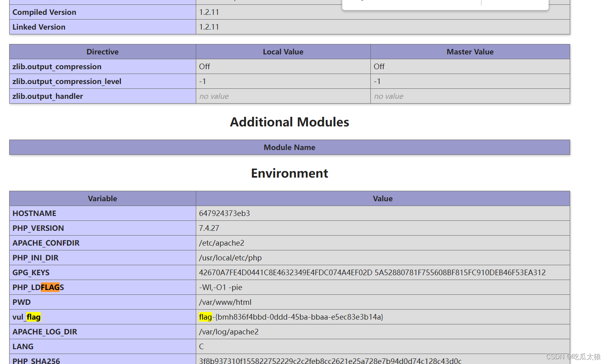Viewport: 607px width, 364px height.
Task: Click the PHP_INI_DIR variable name
Action: 35,258
